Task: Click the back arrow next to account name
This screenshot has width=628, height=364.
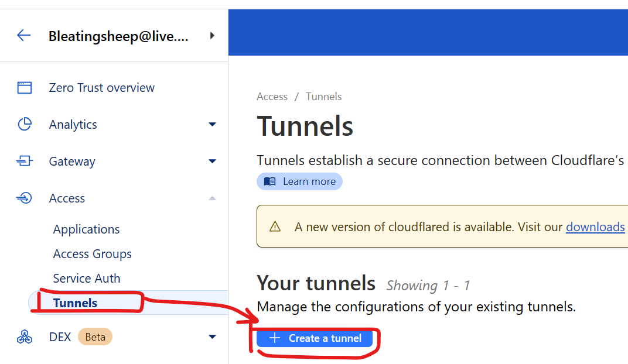Action: point(23,35)
